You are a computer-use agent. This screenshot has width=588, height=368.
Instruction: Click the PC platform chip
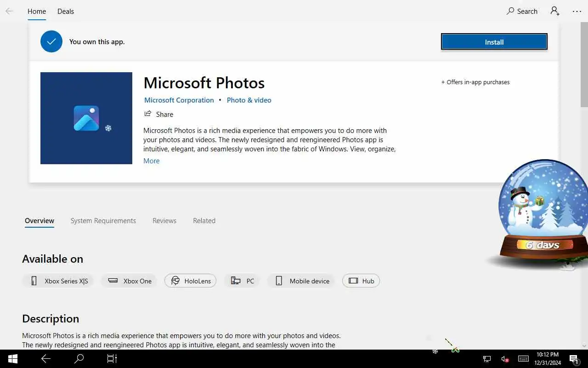[242, 281]
